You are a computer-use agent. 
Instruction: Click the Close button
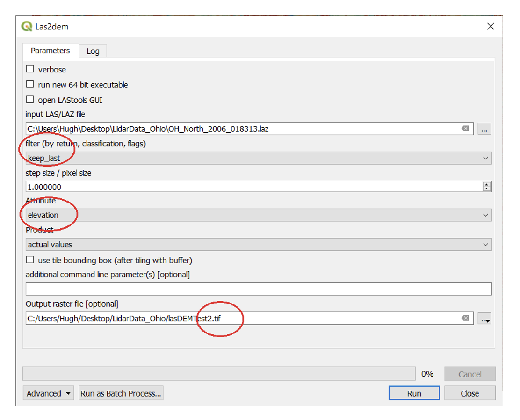pos(470,393)
